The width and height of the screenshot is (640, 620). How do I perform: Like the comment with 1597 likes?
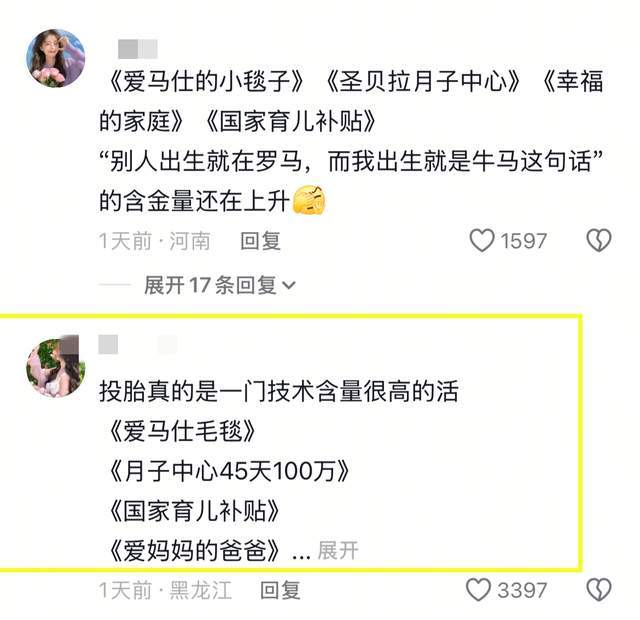[x=482, y=240]
